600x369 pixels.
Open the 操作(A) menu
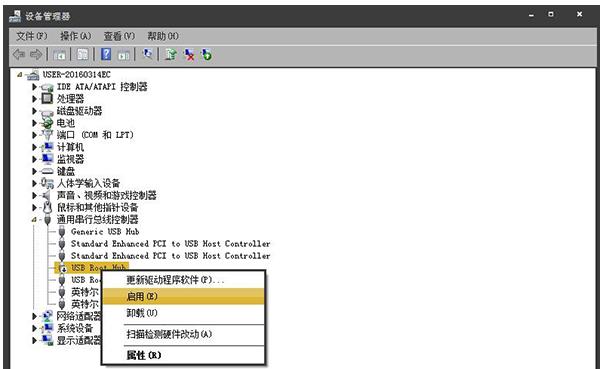pyautogui.click(x=75, y=36)
